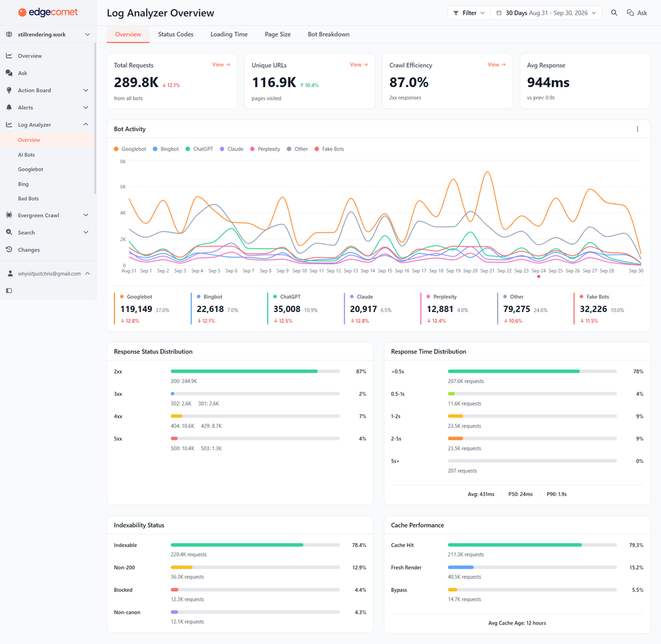
Task: Click the Indexable progress bar
Action: tap(255, 545)
